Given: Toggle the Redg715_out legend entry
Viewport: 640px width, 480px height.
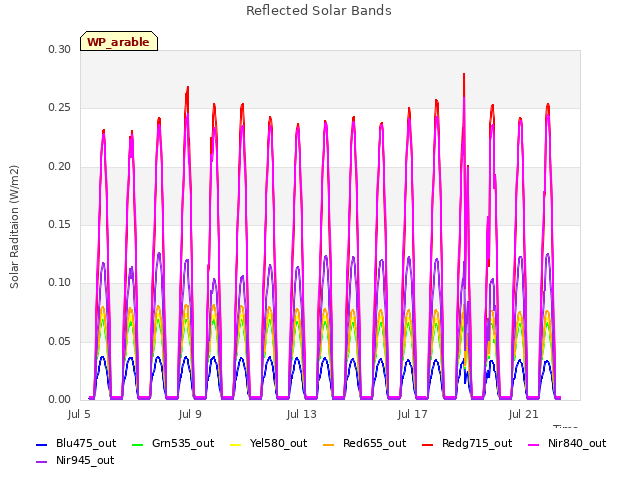Looking at the screenshot, I should pyautogui.click(x=467, y=443).
